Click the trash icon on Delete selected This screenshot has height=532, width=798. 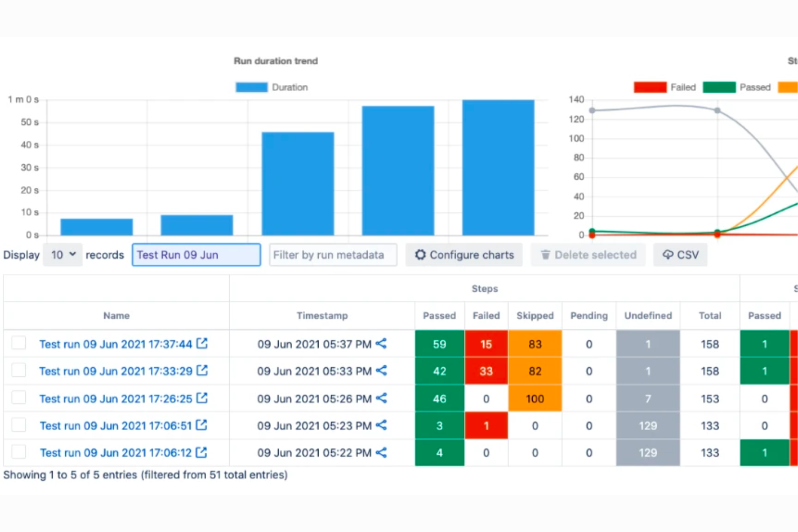(x=545, y=254)
